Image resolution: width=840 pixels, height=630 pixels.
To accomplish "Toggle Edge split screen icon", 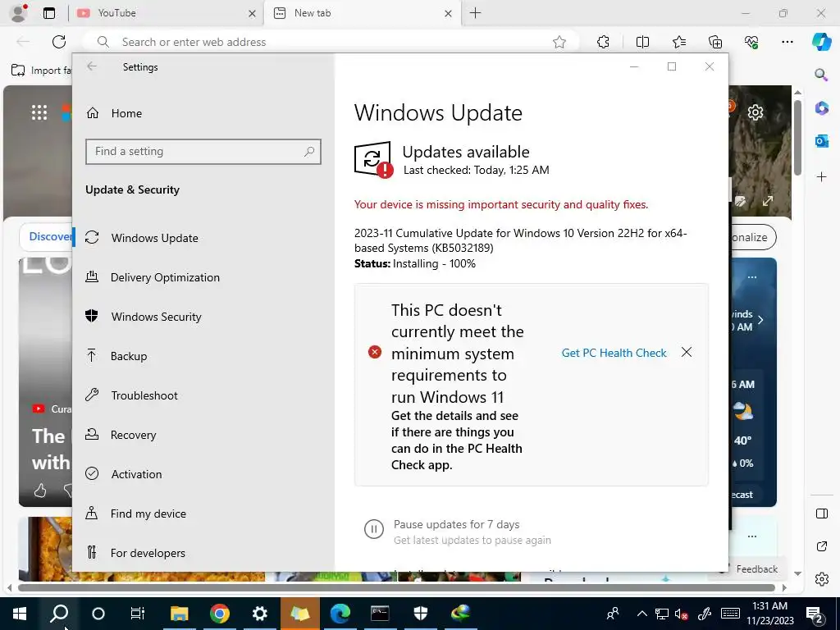I will pos(642,42).
